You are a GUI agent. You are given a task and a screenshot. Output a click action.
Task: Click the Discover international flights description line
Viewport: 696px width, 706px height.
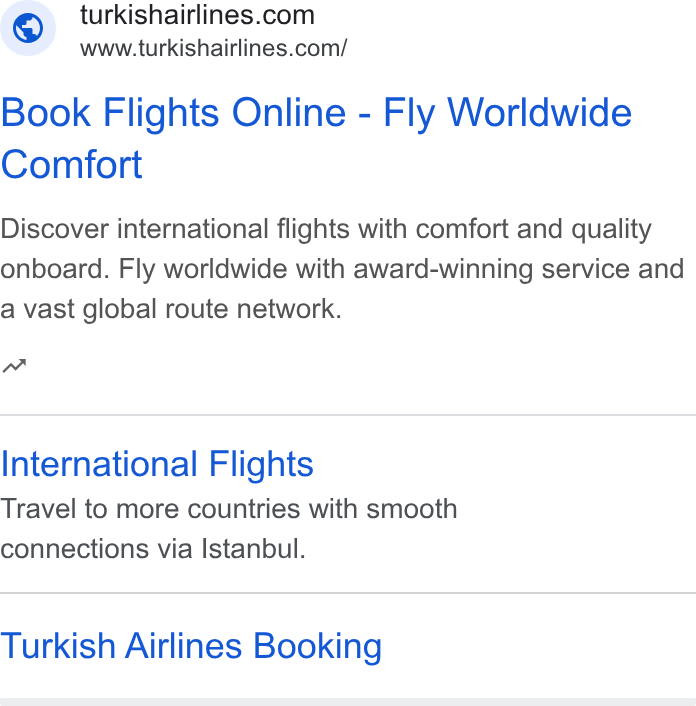click(x=326, y=229)
